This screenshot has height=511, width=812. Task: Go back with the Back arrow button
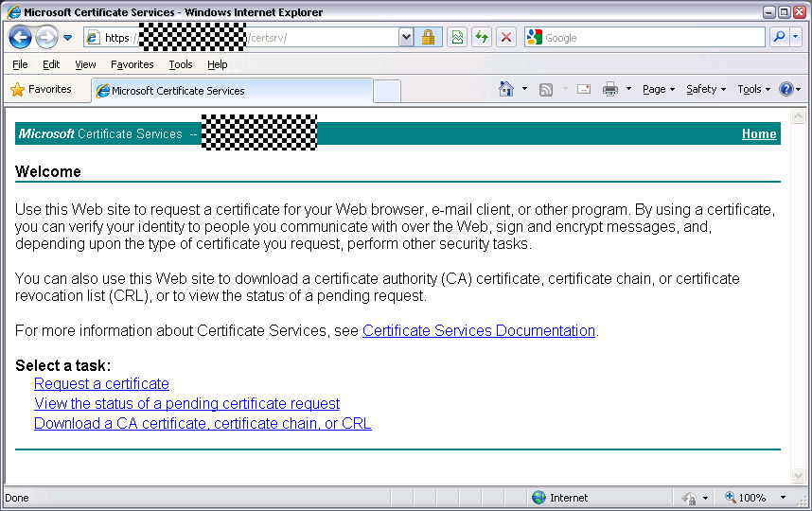point(20,37)
